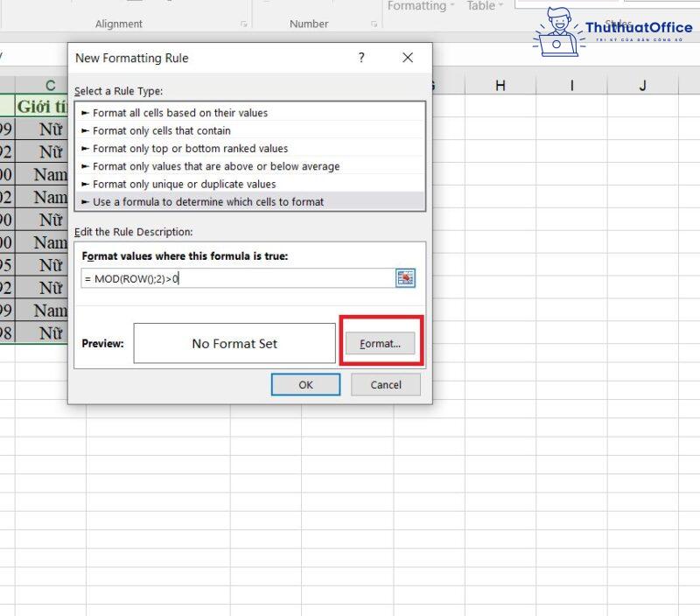Click the Preview box showing No Format Set
The width and height of the screenshot is (700, 616).
pyautogui.click(x=234, y=343)
